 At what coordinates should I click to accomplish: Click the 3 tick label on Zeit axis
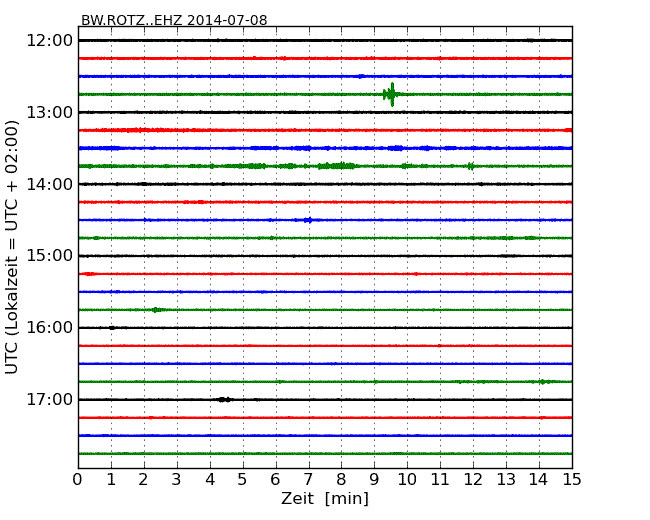click(177, 480)
